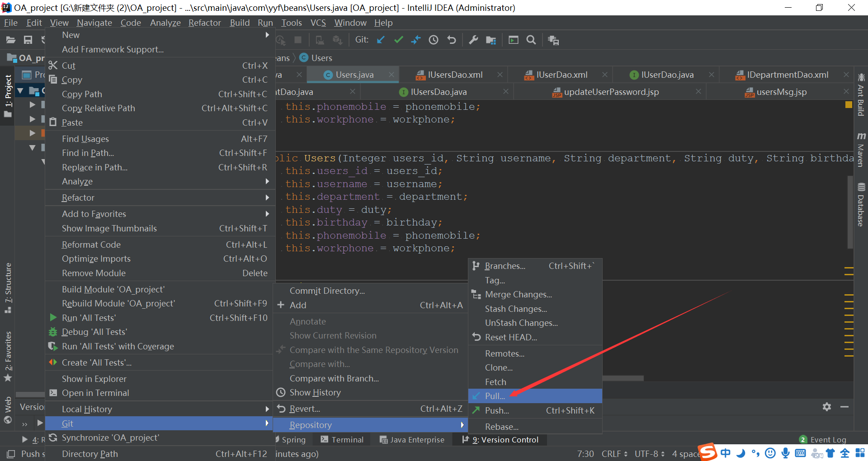Click the Git Rollback arrow icon
The image size is (868, 461).
click(451, 40)
